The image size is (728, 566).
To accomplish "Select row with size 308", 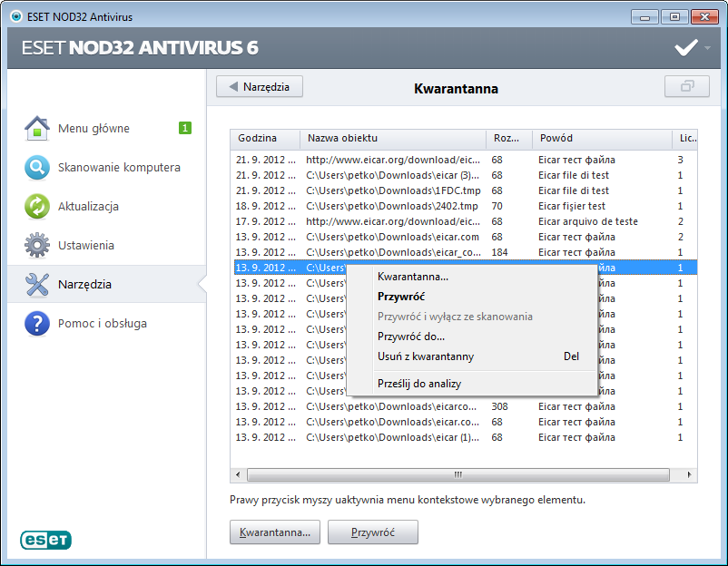I will 464,406.
